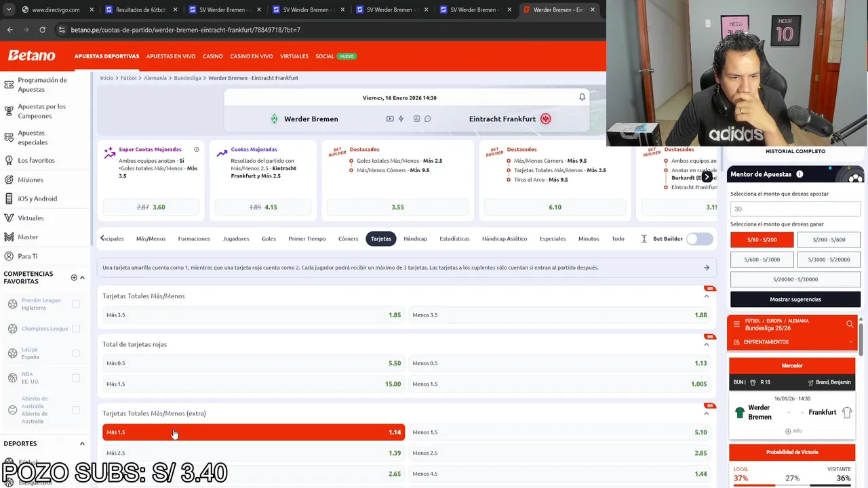This screenshot has height=488, width=868.
Task: Select Más 3.5 odds 1.85
Action: (x=254, y=315)
